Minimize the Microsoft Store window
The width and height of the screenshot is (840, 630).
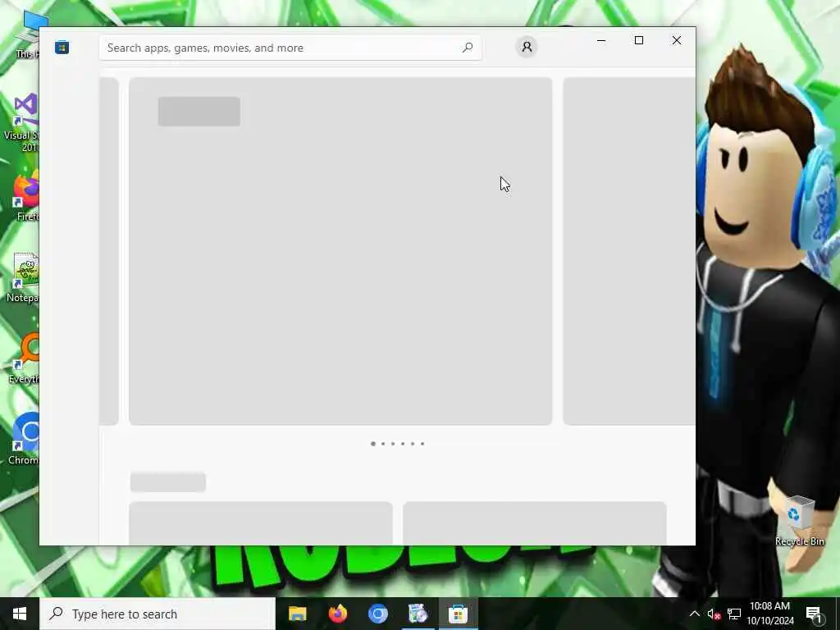tap(601, 40)
